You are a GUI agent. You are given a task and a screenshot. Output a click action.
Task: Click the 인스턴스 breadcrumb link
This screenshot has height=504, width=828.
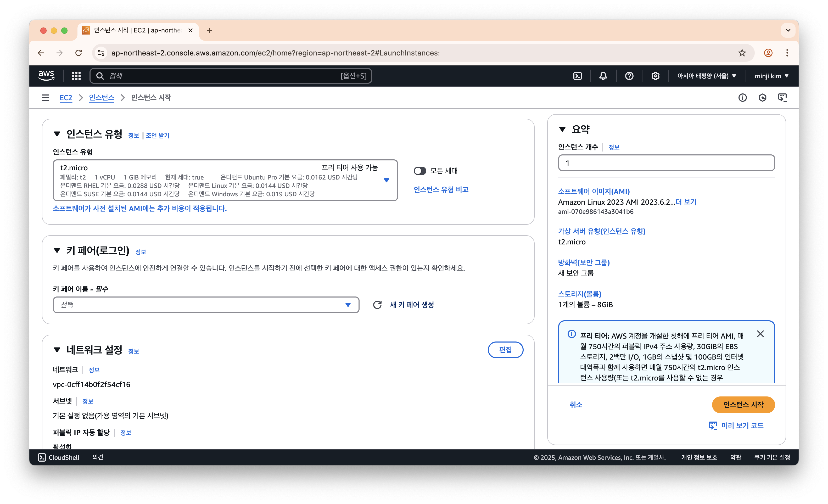click(x=102, y=97)
